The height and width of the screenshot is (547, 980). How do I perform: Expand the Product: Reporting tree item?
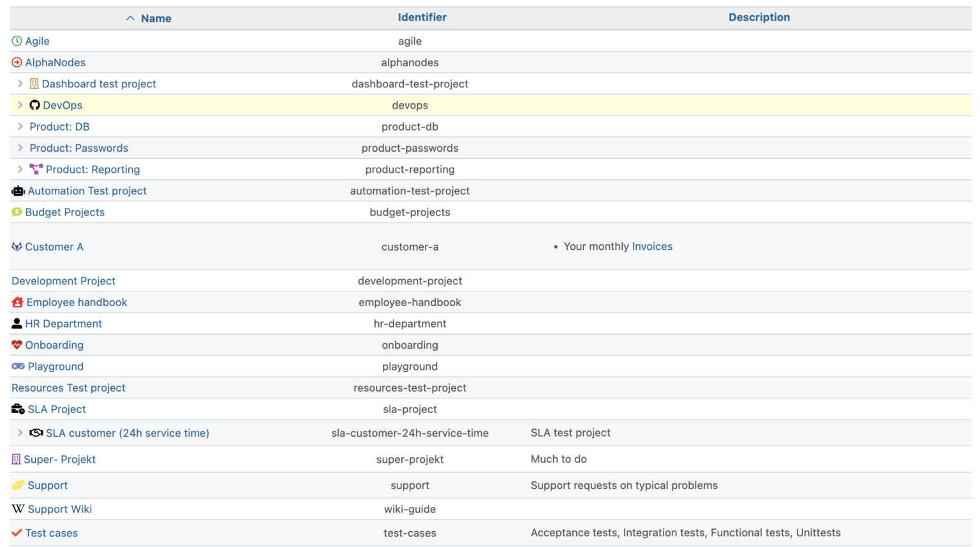20,169
